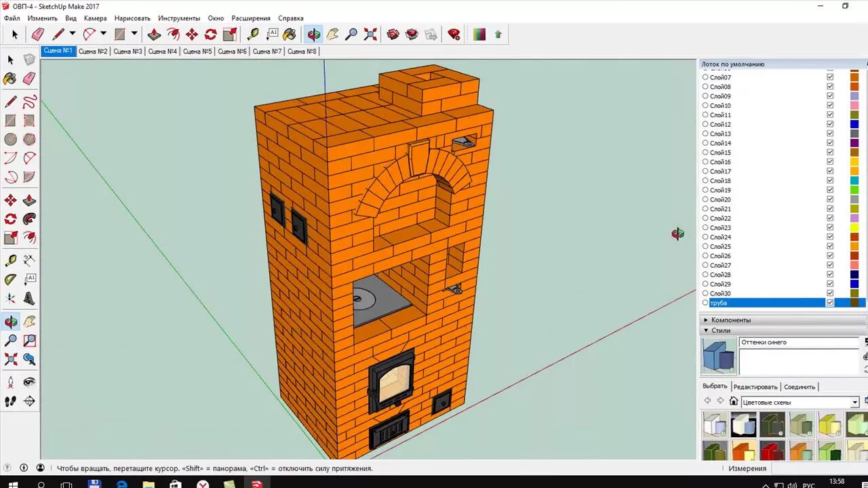Toggle visibility checkbox for Слой20

coord(830,199)
